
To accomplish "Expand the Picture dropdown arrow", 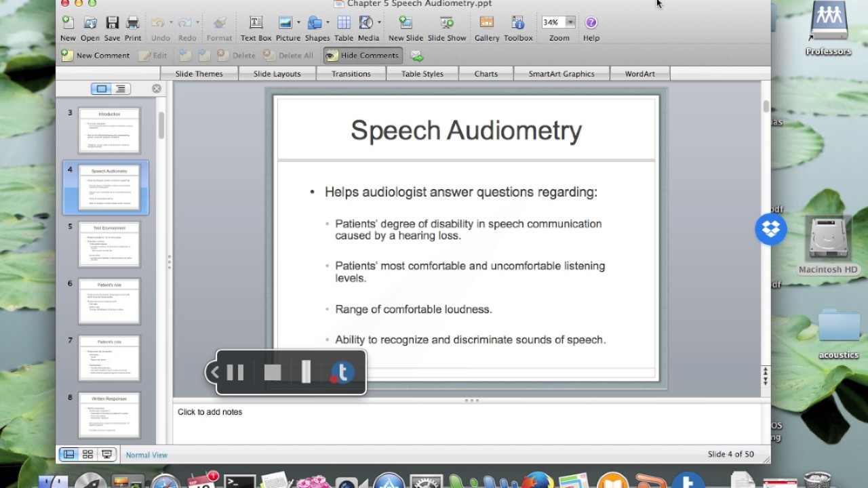I will (298, 23).
